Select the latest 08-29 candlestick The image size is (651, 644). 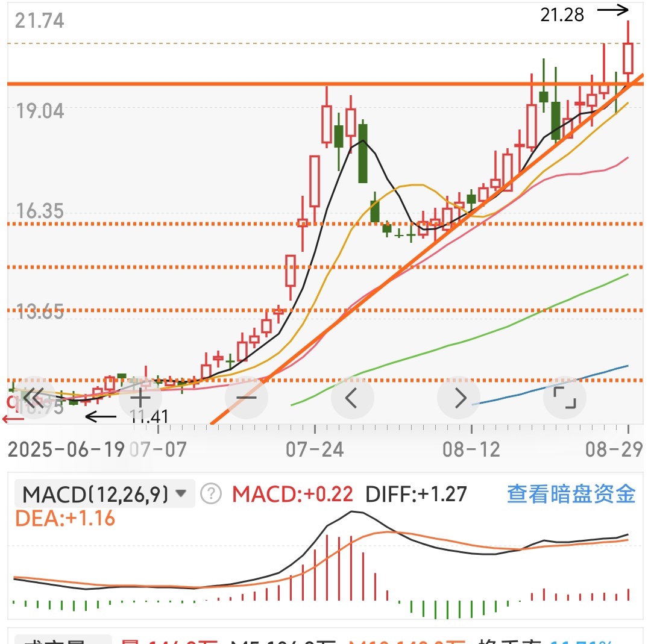tap(628, 58)
